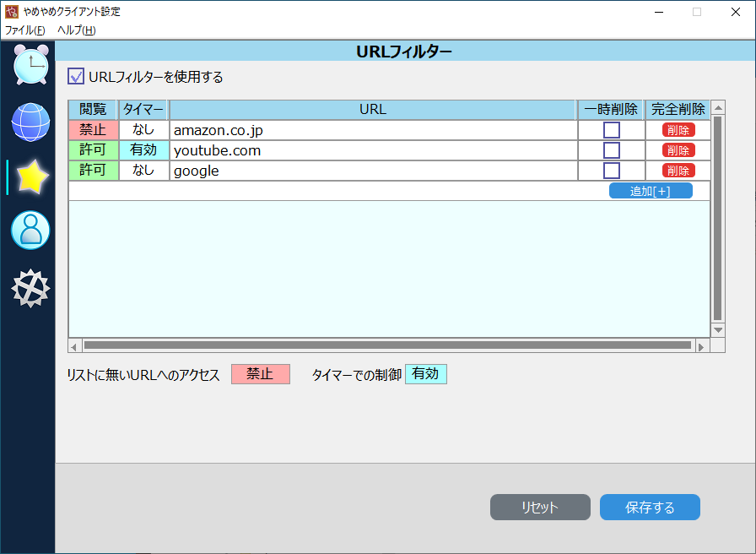This screenshot has height=554, width=756.
Task: Edit the youtube.com URL field
Action: point(373,150)
